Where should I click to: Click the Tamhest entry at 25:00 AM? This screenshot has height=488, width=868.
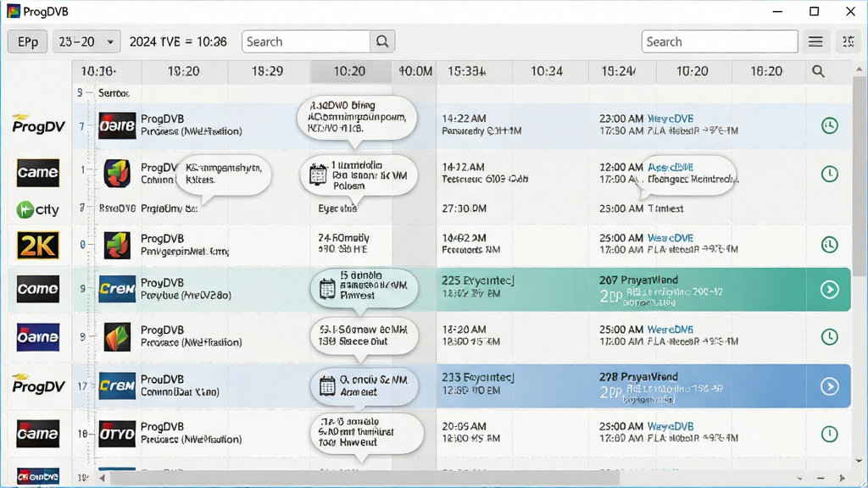(x=641, y=208)
